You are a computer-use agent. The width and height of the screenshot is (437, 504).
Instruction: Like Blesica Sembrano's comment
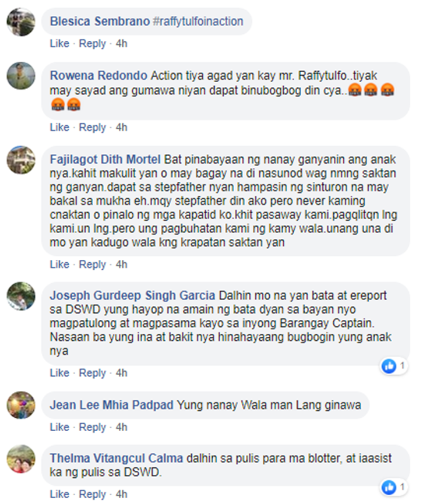click(59, 43)
